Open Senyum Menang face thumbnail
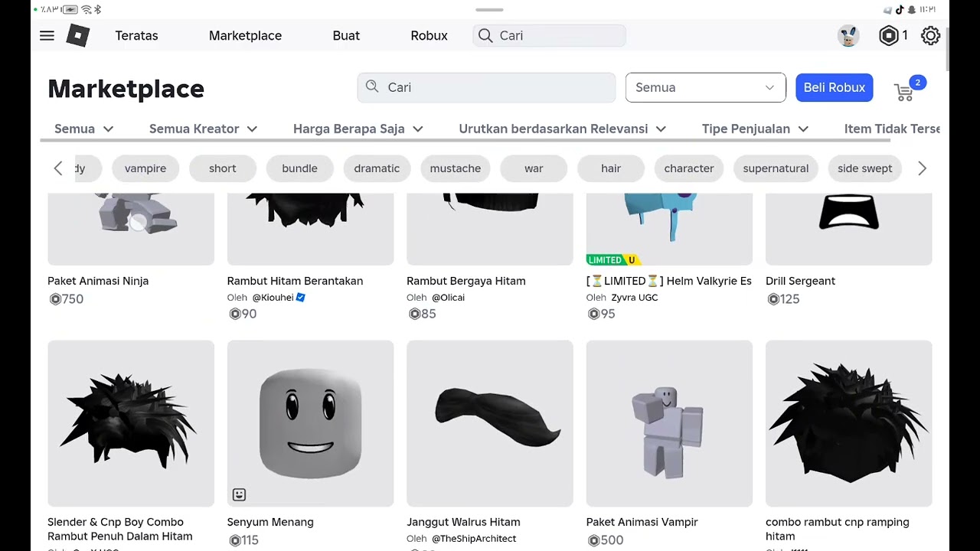The width and height of the screenshot is (980, 551). coord(310,423)
